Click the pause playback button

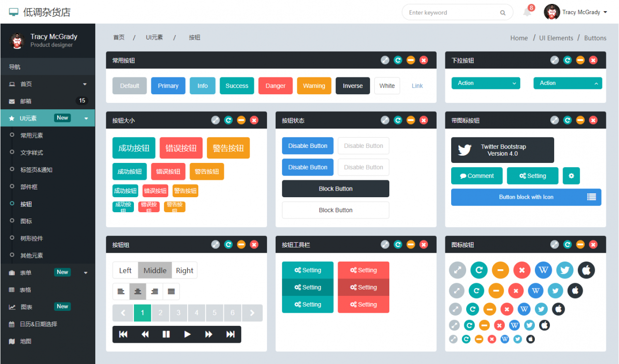(x=166, y=334)
